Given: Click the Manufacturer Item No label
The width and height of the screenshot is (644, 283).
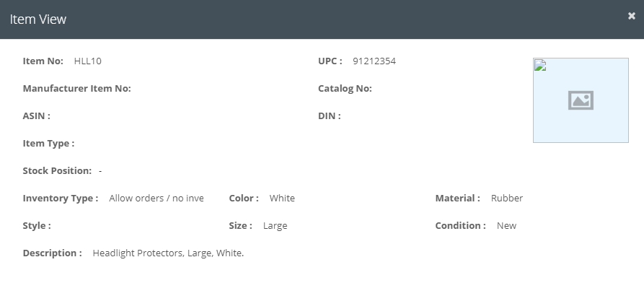Looking at the screenshot, I should tap(76, 88).
